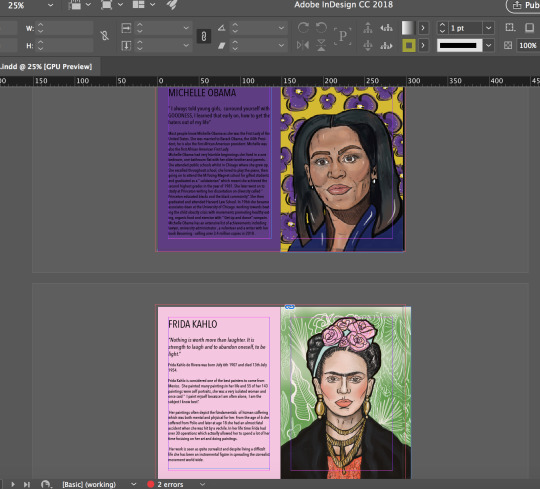Open the shear angle dropdown
Image resolution: width=540 pixels, height=489 pixels.
click(x=281, y=45)
